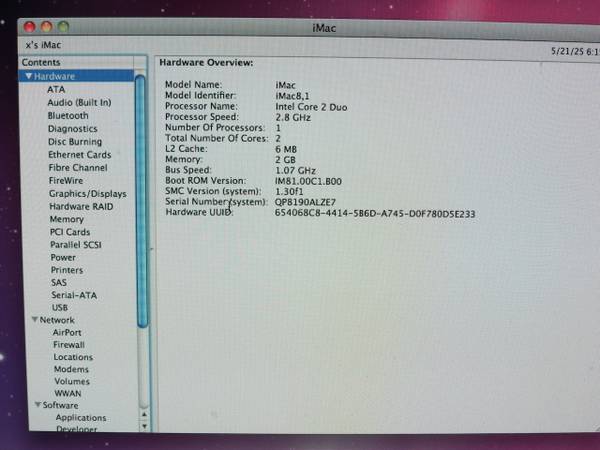Open Firewall under Network
The width and height of the screenshot is (600, 450).
69,344
